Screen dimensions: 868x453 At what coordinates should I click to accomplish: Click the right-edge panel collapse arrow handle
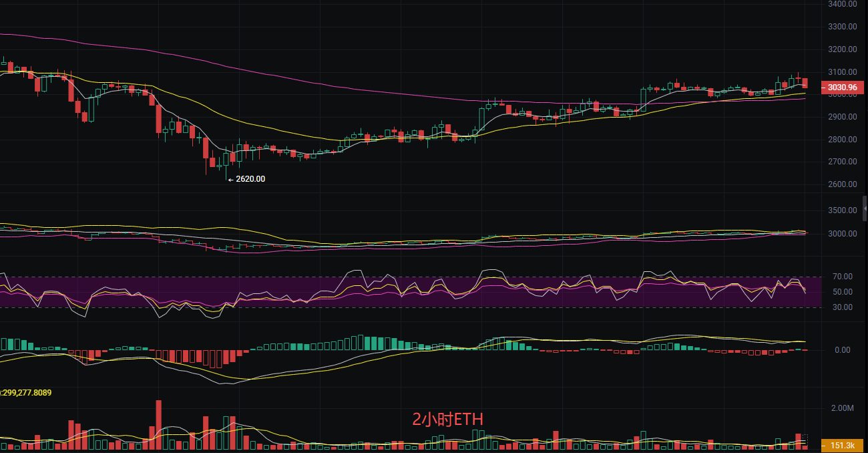pyautogui.click(x=865, y=210)
